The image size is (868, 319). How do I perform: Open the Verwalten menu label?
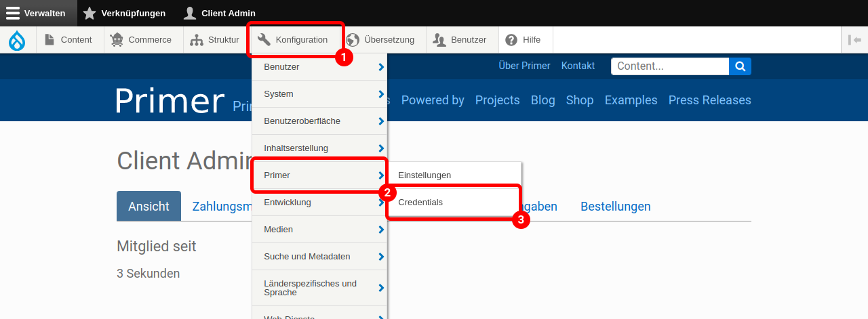coord(45,13)
